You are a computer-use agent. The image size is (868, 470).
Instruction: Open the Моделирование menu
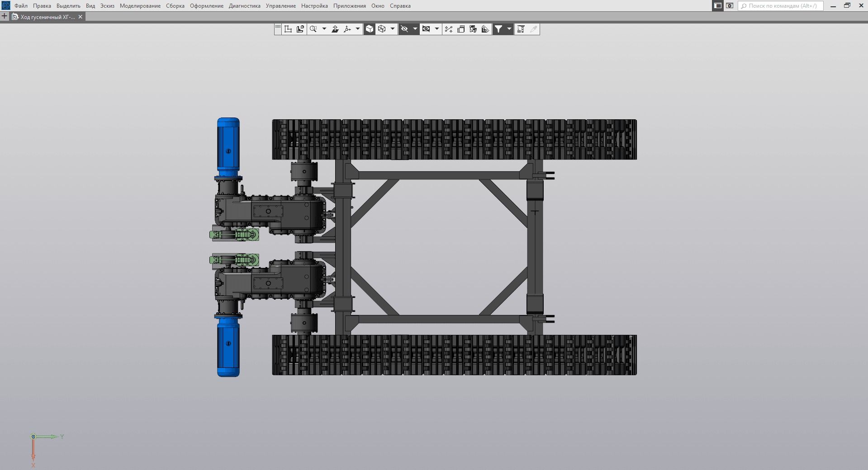coord(140,6)
